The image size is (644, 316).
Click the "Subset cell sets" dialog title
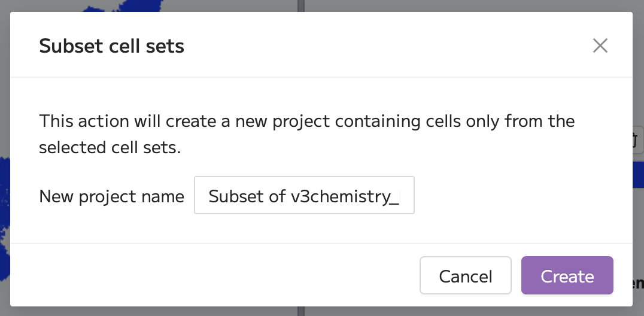click(112, 45)
